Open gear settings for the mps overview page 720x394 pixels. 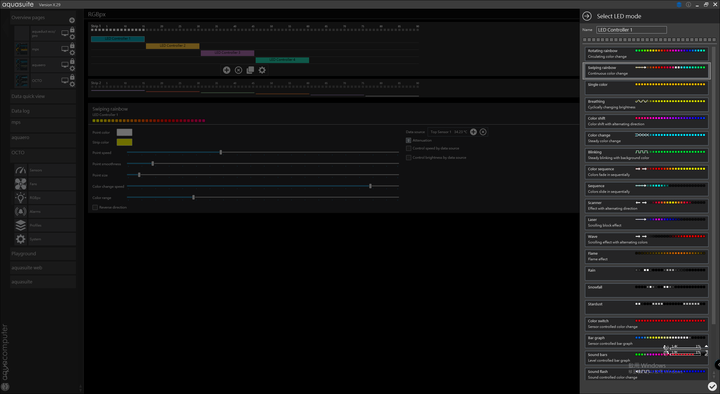[72, 53]
